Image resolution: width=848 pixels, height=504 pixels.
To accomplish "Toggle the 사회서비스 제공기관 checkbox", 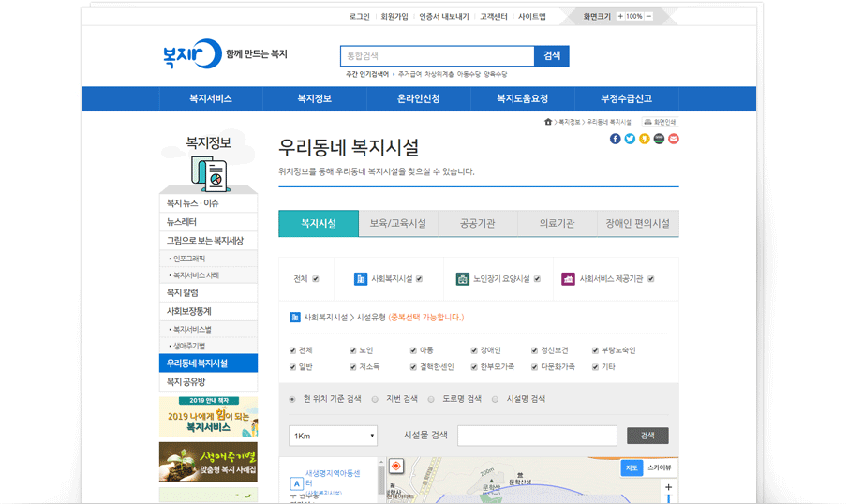I will pos(651,279).
